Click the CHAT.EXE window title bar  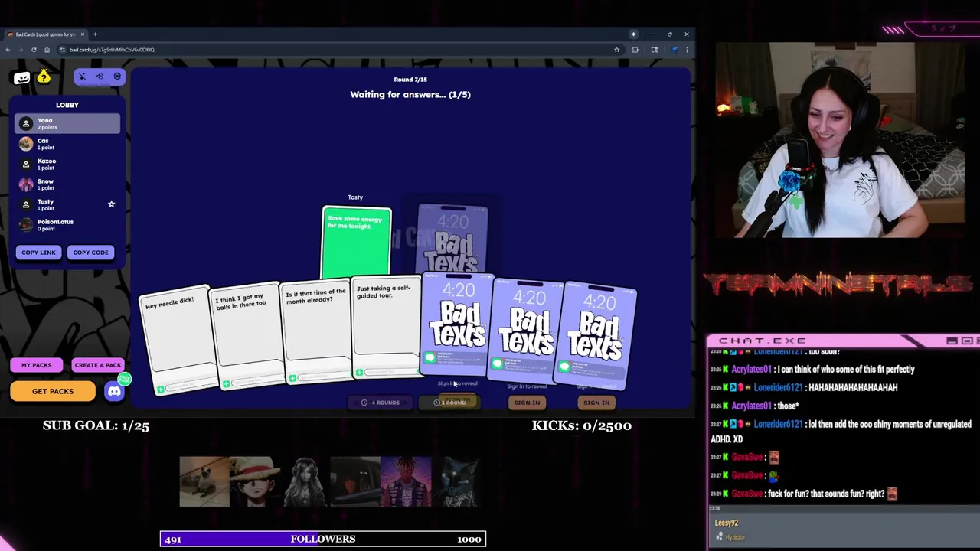pyautogui.click(x=843, y=341)
